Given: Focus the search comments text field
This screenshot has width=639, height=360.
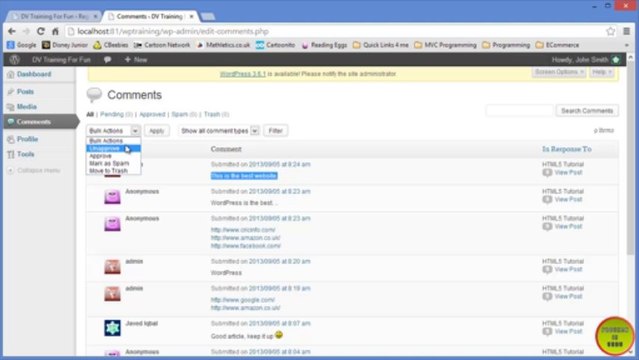Looking at the screenshot, I should click(520, 110).
